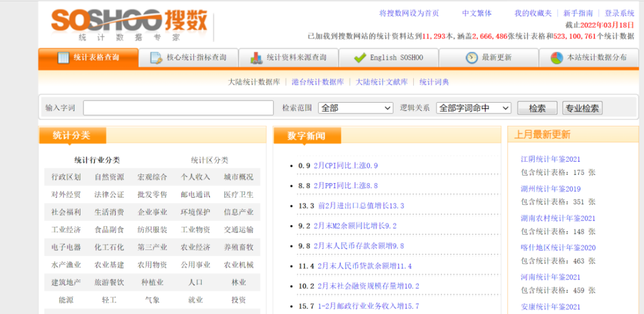Click 个人收入 category
This screenshot has width=644, height=314.
pyautogui.click(x=196, y=177)
